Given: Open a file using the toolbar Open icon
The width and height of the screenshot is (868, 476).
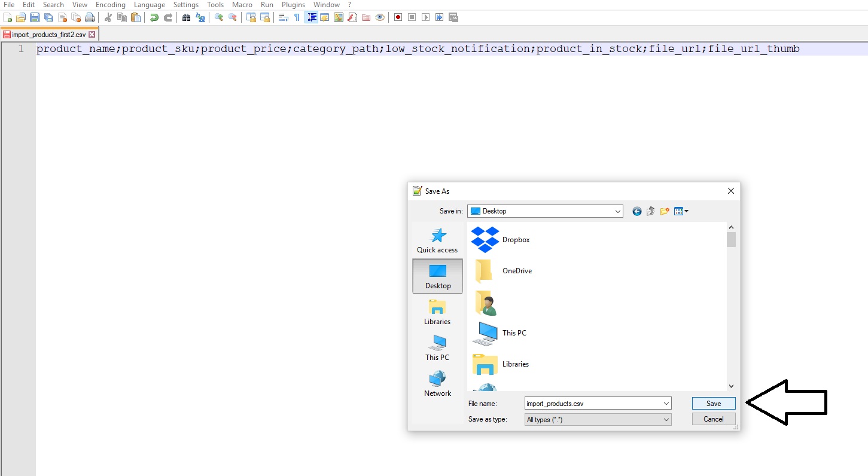Looking at the screenshot, I should 21,17.
